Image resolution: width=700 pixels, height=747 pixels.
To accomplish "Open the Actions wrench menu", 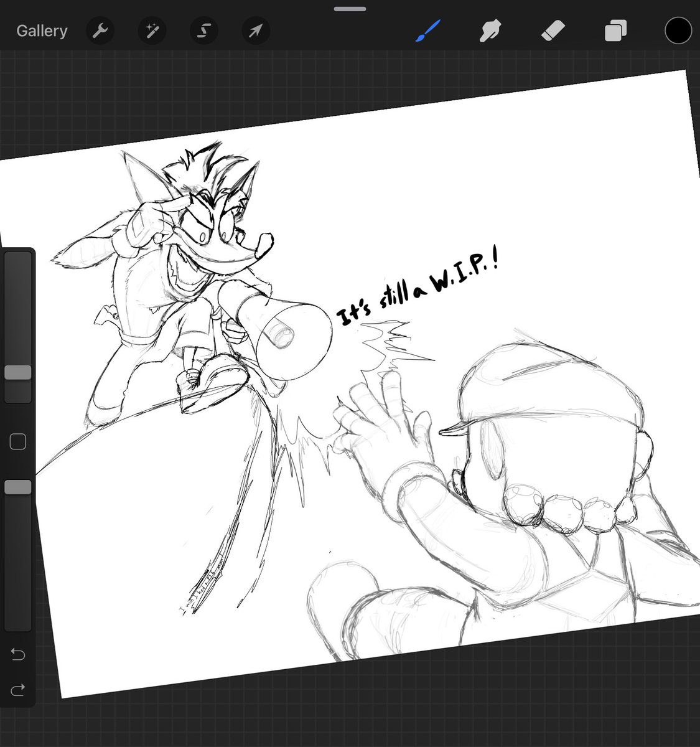I will point(100,31).
